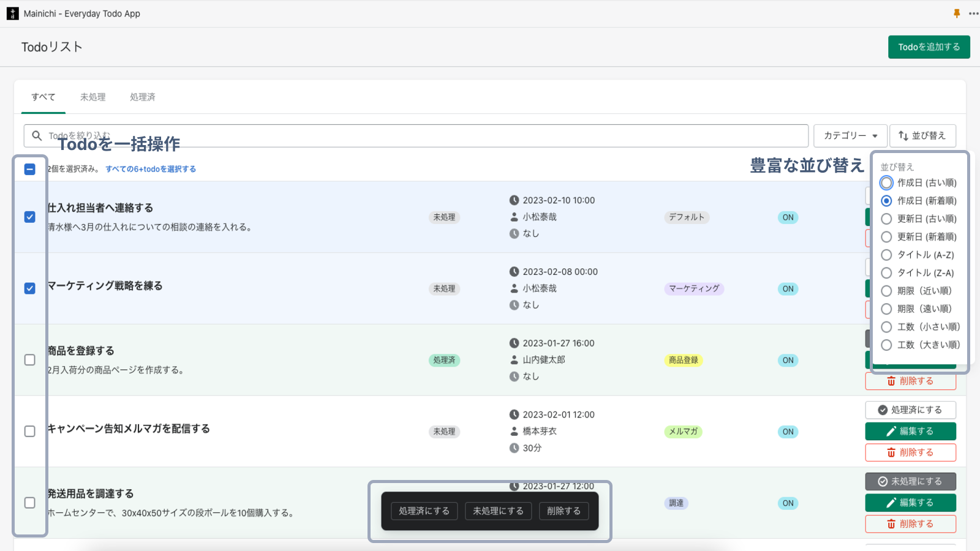Click the デフォルト category tag
The image size is (980, 551).
[x=687, y=217]
